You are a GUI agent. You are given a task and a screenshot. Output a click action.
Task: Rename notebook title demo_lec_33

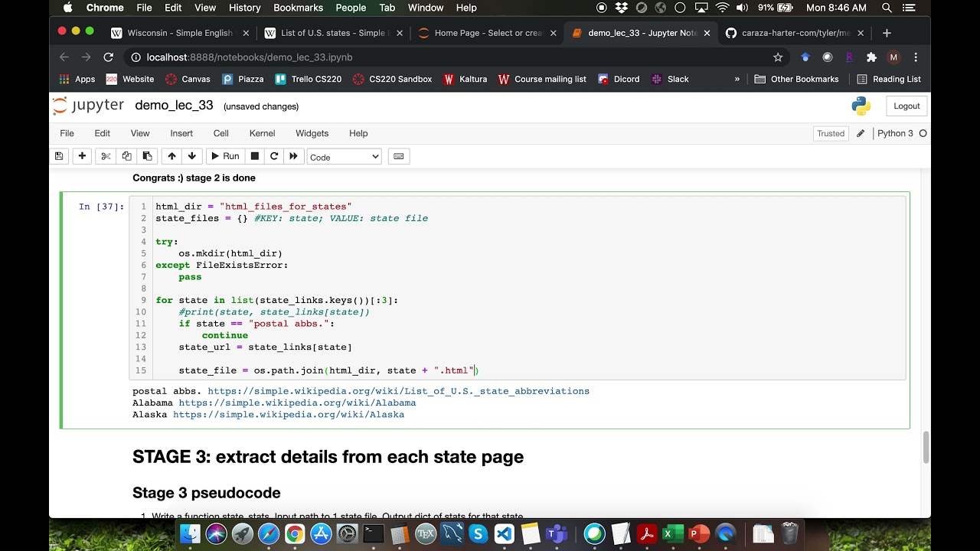tap(174, 106)
